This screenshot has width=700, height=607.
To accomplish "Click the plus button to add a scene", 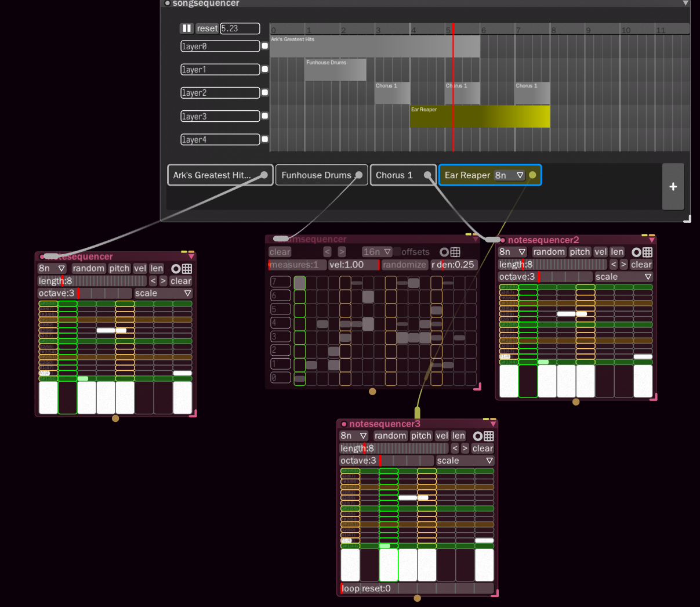I will click(x=673, y=186).
